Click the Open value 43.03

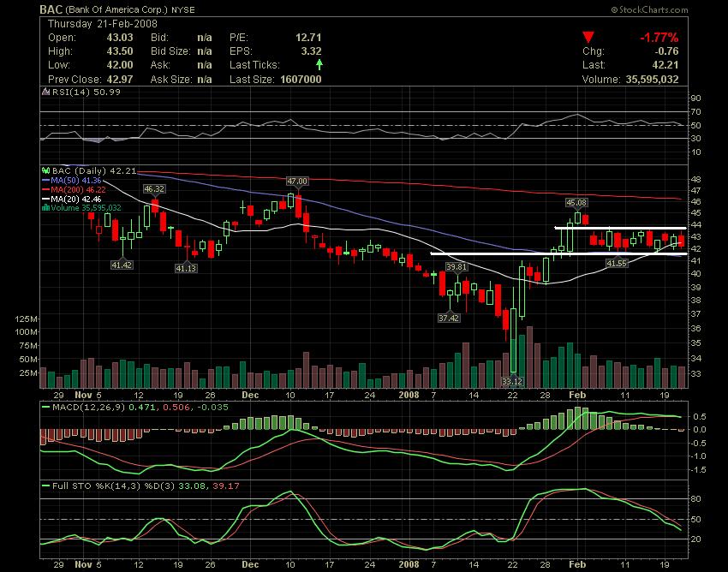click(x=120, y=38)
